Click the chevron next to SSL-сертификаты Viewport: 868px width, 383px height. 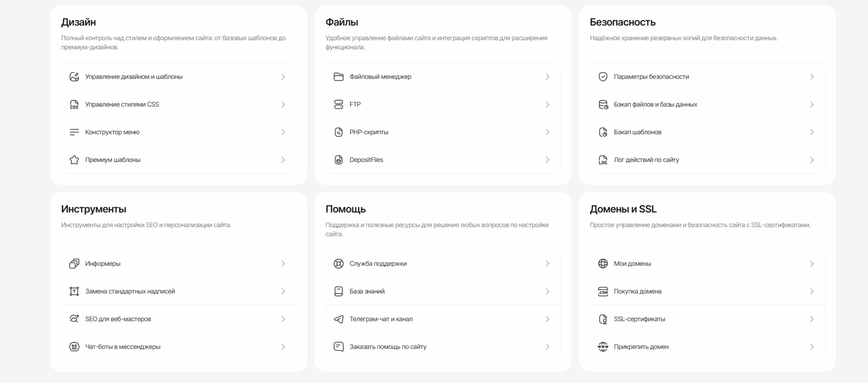coord(812,319)
